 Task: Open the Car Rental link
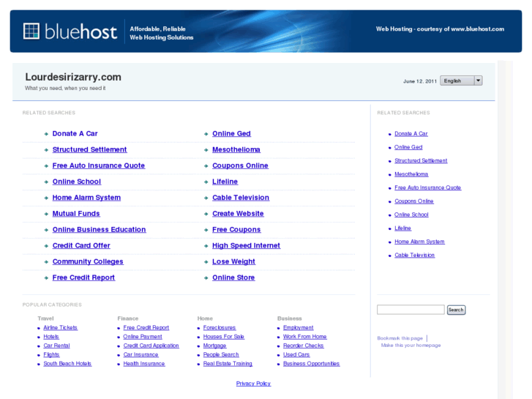point(56,346)
